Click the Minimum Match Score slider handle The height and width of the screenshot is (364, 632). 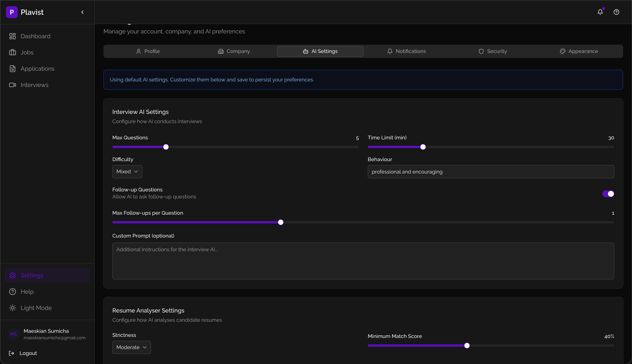467,346
